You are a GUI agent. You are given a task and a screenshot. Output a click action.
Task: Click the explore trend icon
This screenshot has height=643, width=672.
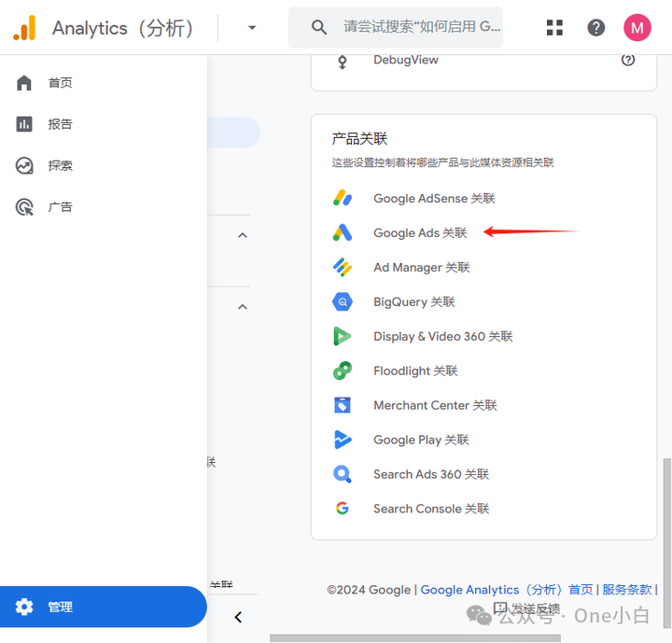24,165
